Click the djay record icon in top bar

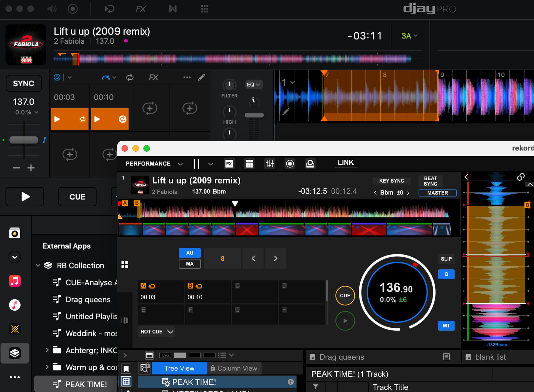tap(73, 9)
